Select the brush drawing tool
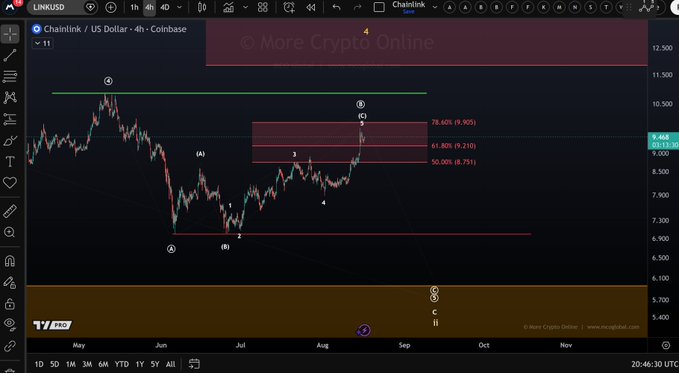This screenshot has width=679, height=373. [10, 140]
